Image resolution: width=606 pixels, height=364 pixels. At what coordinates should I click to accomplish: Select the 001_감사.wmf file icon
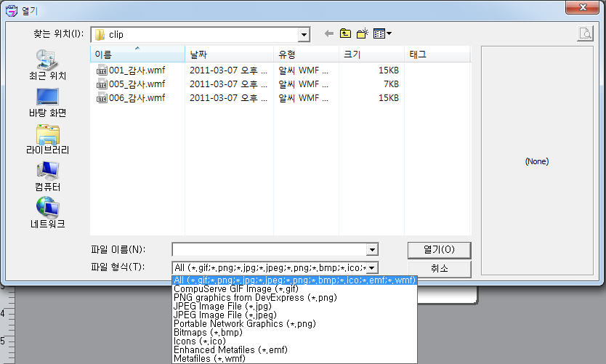pyautogui.click(x=102, y=70)
